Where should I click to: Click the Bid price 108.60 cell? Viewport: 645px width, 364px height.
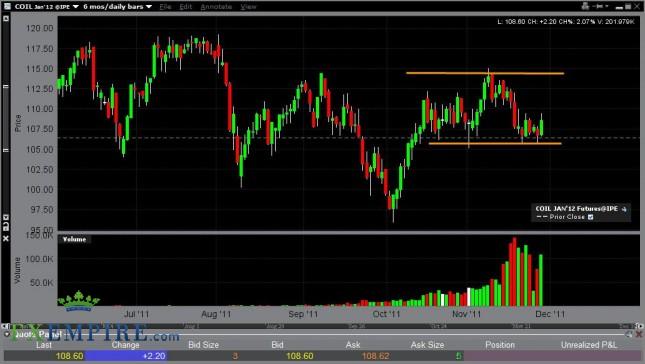pos(300,356)
